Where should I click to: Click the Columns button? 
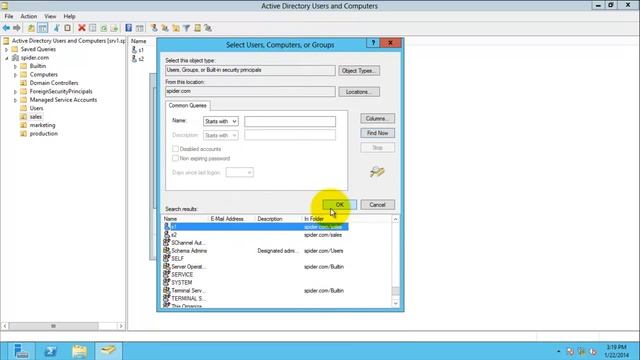[x=378, y=118]
